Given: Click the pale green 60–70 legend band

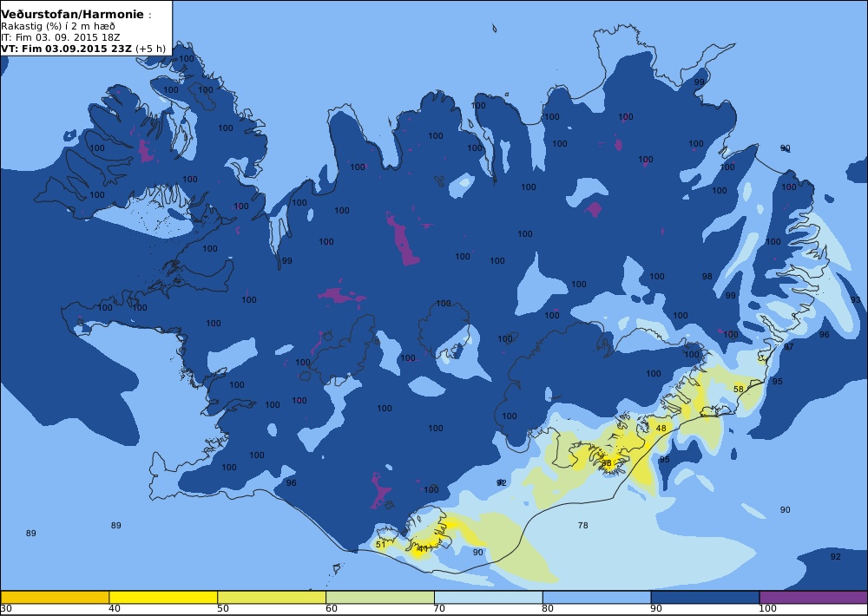Looking at the screenshot, I should click(380, 597).
